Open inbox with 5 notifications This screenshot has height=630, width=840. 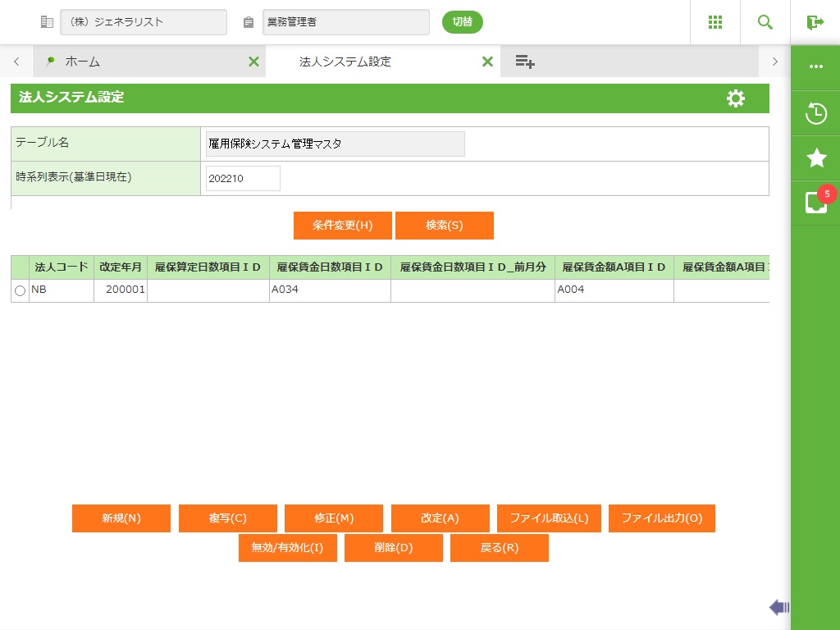(815, 203)
